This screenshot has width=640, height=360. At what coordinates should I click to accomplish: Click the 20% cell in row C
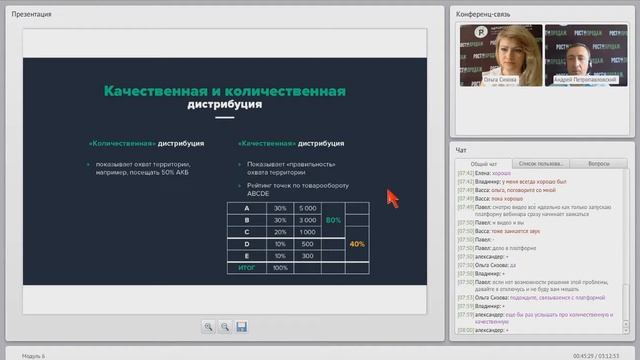click(x=280, y=232)
